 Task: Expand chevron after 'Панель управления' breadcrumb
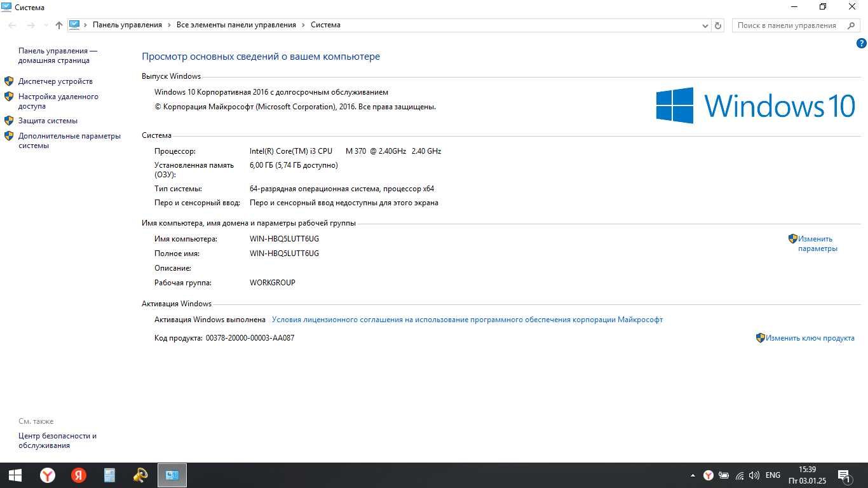[170, 25]
